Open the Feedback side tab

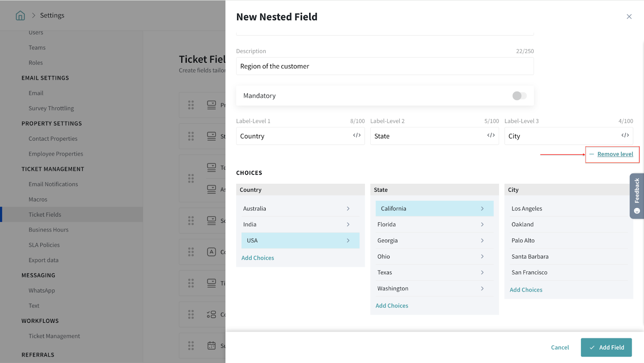point(637,196)
